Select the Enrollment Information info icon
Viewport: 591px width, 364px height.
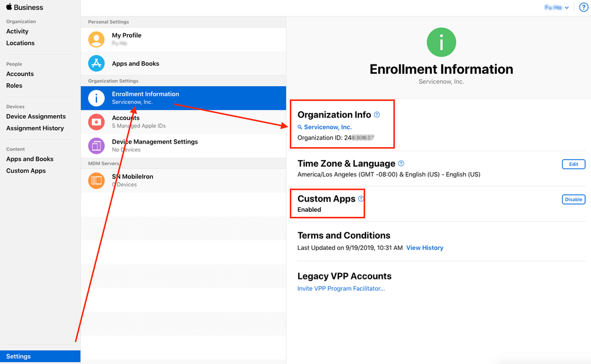(96, 97)
